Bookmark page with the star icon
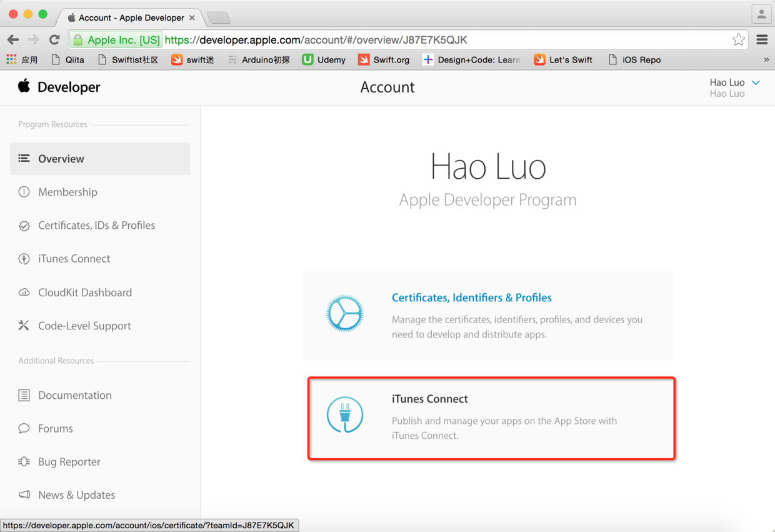The height and width of the screenshot is (532, 775). pyautogui.click(x=738, y=40)
